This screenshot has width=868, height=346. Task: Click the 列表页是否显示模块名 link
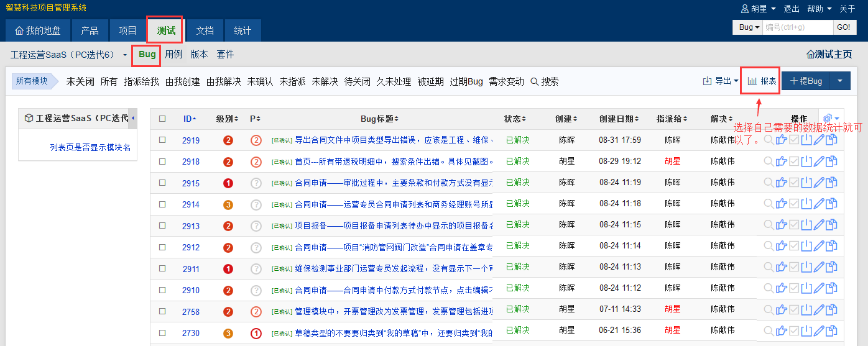click(x=91, y=147)
